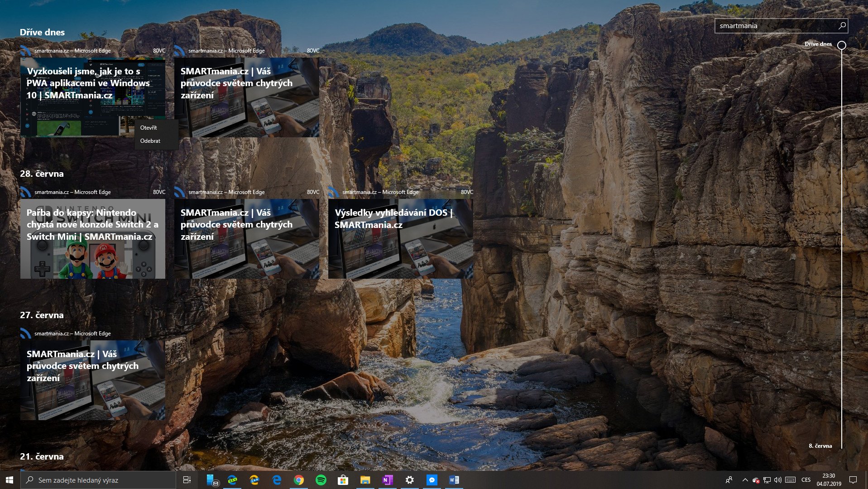Open SMARTmania.cz card under Dříve dnes
Image resolution: width=868 pixels, height=489 pixels.
247,97
